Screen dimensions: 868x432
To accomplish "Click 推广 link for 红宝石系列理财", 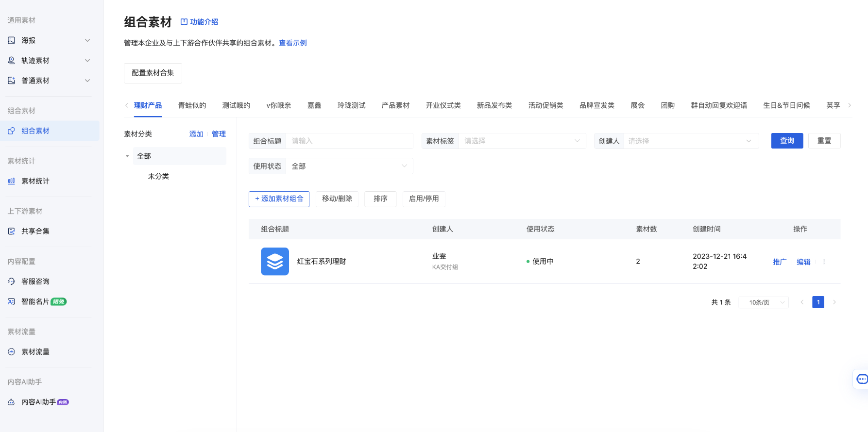I will coord(780,262).
